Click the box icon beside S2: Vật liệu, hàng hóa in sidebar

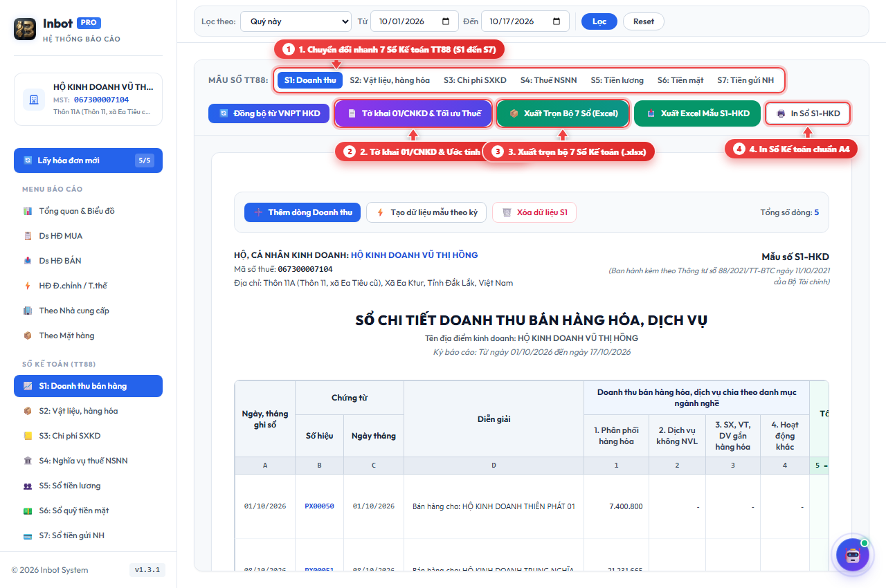[x=28, y=411]
